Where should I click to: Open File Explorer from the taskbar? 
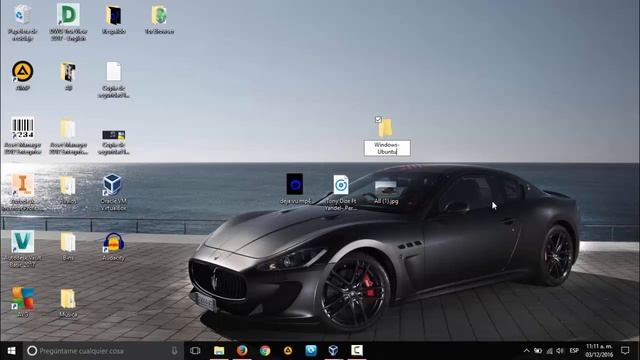[219, 351]
